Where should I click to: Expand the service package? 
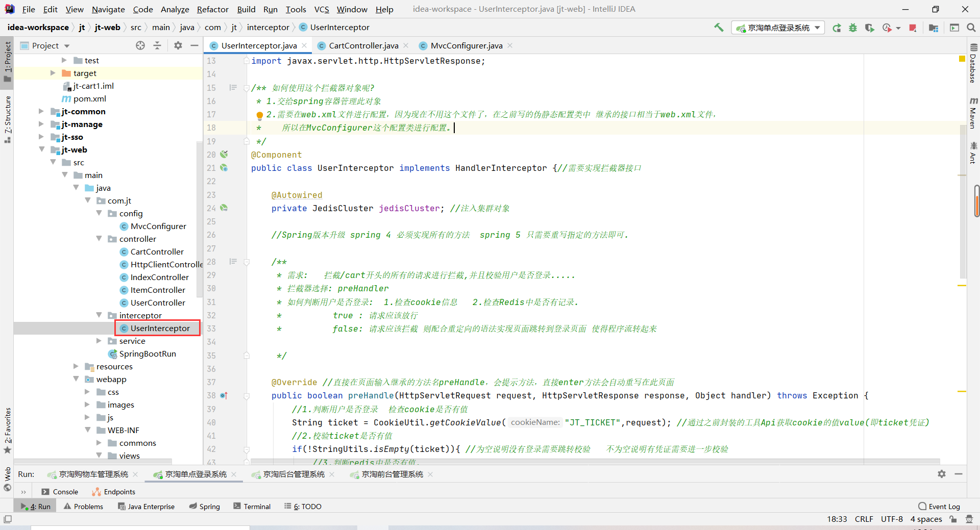point(99,341)
